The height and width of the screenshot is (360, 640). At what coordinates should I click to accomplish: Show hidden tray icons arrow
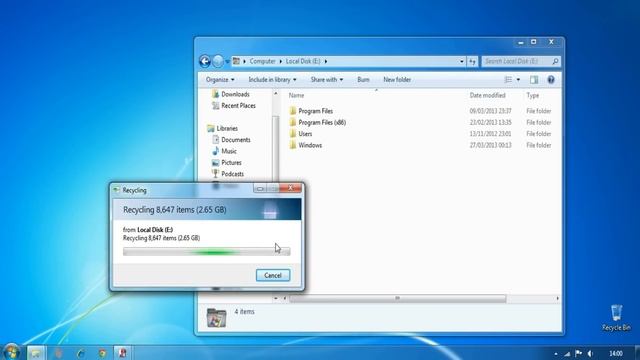(556, 354)
